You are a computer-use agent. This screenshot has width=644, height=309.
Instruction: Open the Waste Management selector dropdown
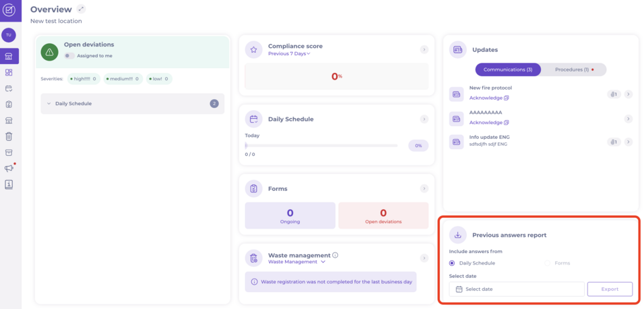pyautogui.click(x=296, y=262)
